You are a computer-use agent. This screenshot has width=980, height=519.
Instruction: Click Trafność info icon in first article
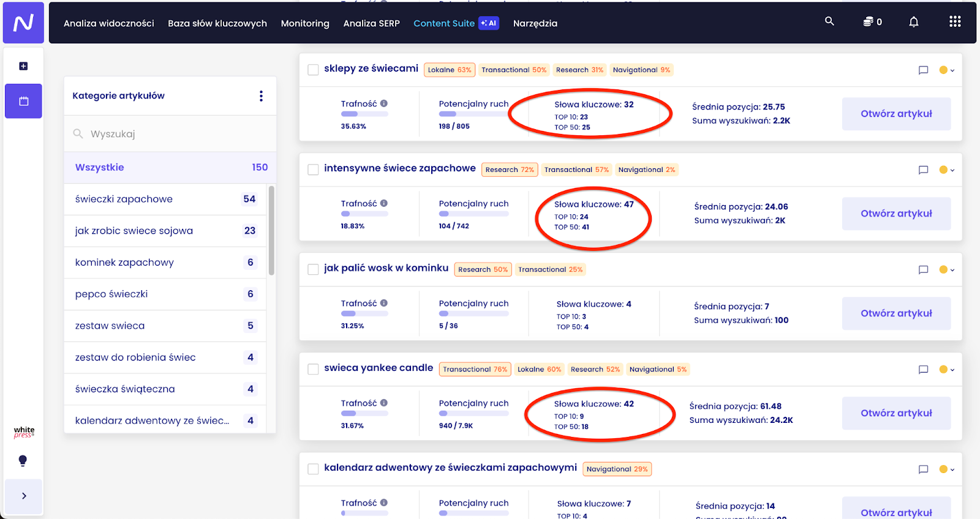point(383,104)
